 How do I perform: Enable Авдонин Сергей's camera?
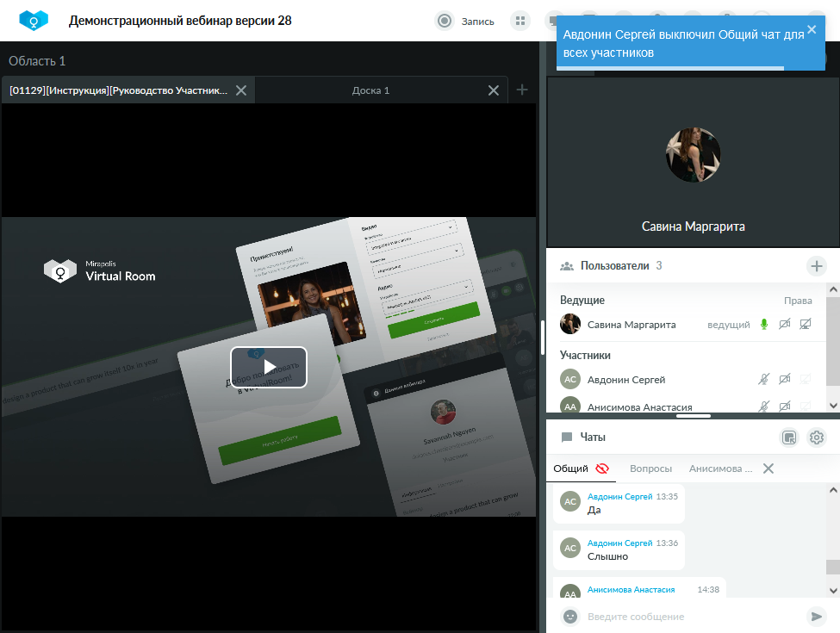pyautogui.click(x=784, y=379)
